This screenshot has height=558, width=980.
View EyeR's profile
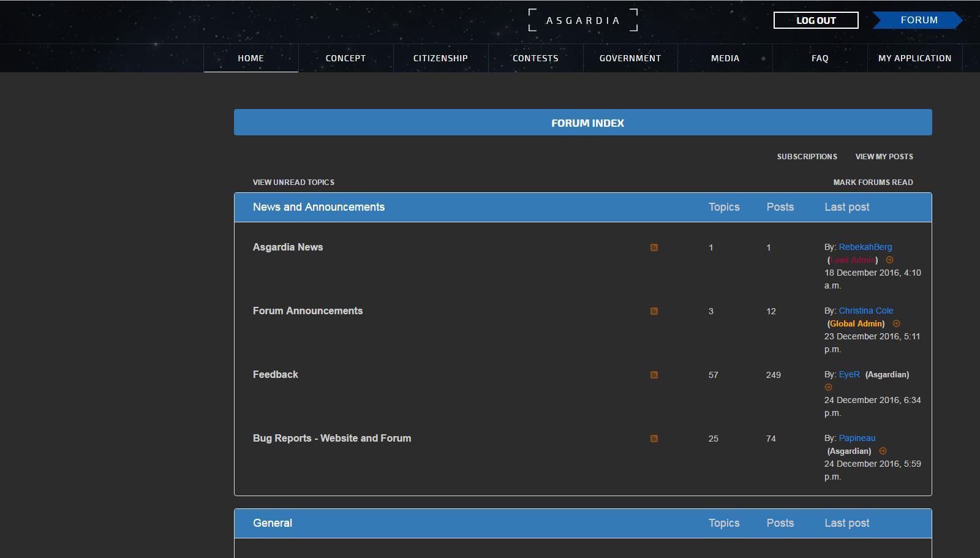(x=849, y=374)
